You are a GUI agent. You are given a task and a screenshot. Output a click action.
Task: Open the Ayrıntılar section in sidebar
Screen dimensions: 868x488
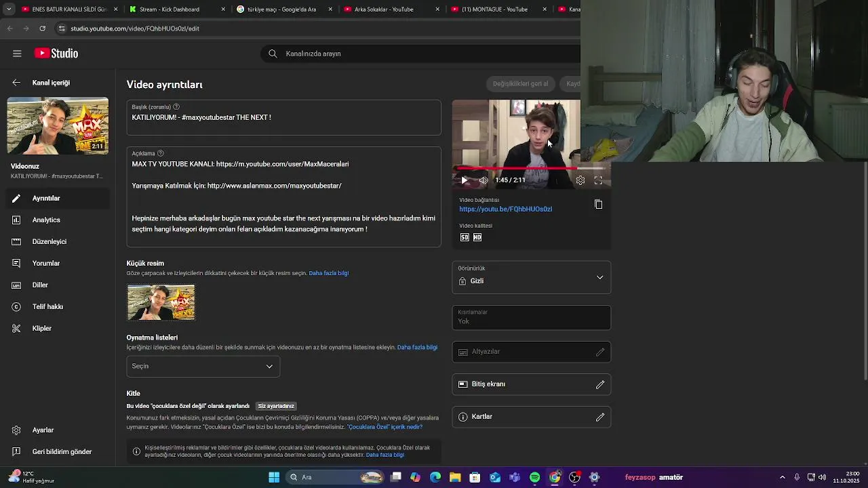tap(58, 199)
